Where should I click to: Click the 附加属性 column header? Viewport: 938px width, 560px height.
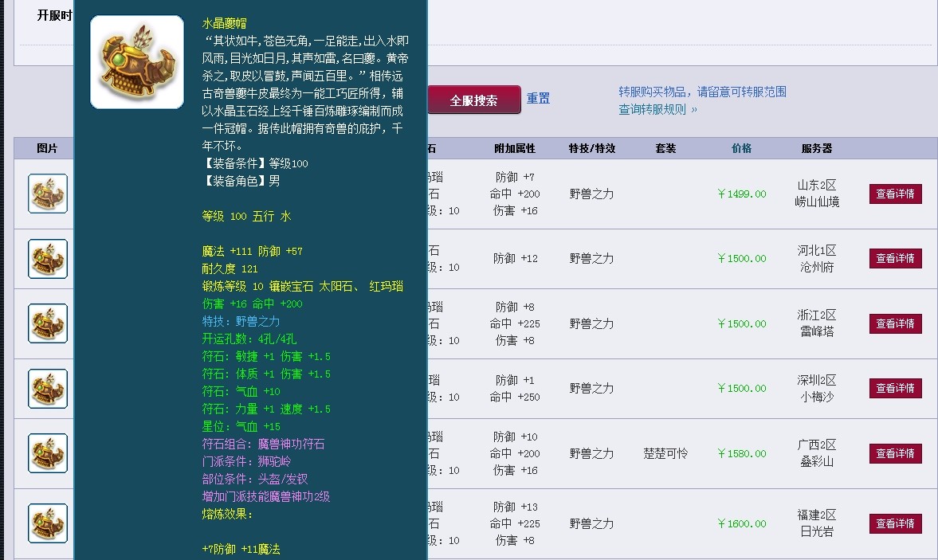(x=515, y=148)
